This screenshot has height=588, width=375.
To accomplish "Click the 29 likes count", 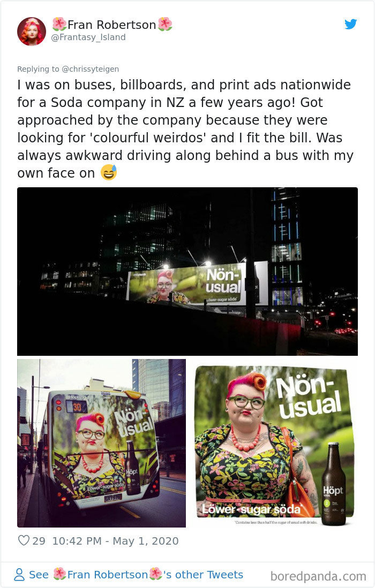I will (x=39, y=541).
